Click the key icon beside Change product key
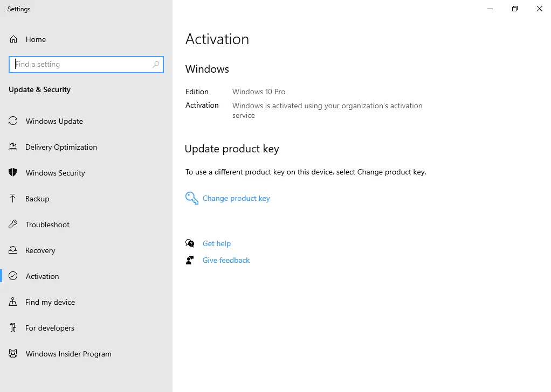The height and width of the screenshot is (392, 551). coord(192,198)
